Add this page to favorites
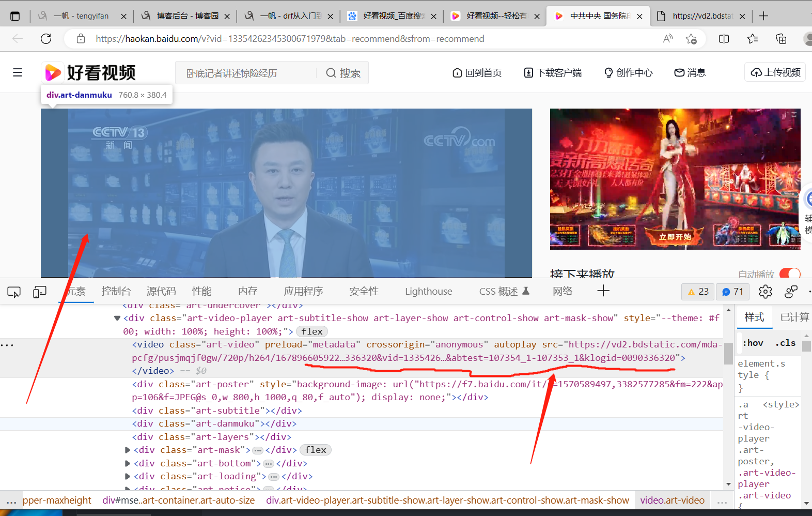Image resolution: width=812 pixels, height=516 pixels. coord(691,39)
